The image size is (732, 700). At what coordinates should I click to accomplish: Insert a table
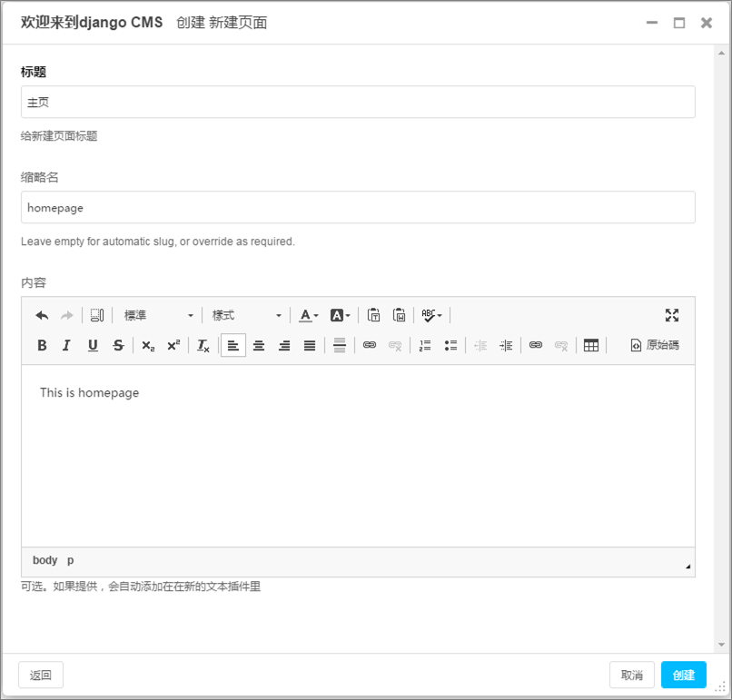[x=591, y=345]
